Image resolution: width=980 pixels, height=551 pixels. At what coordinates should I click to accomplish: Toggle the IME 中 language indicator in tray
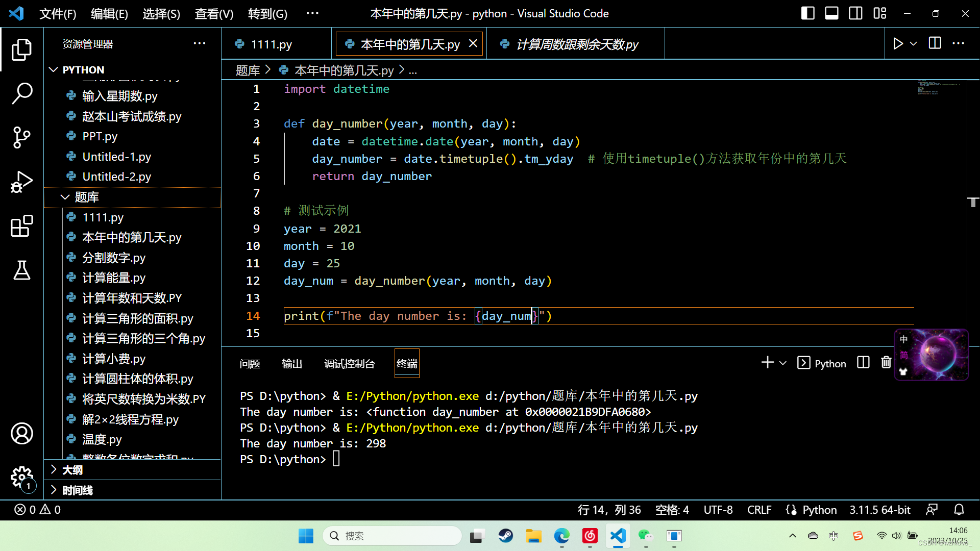[x=834, y=536]
